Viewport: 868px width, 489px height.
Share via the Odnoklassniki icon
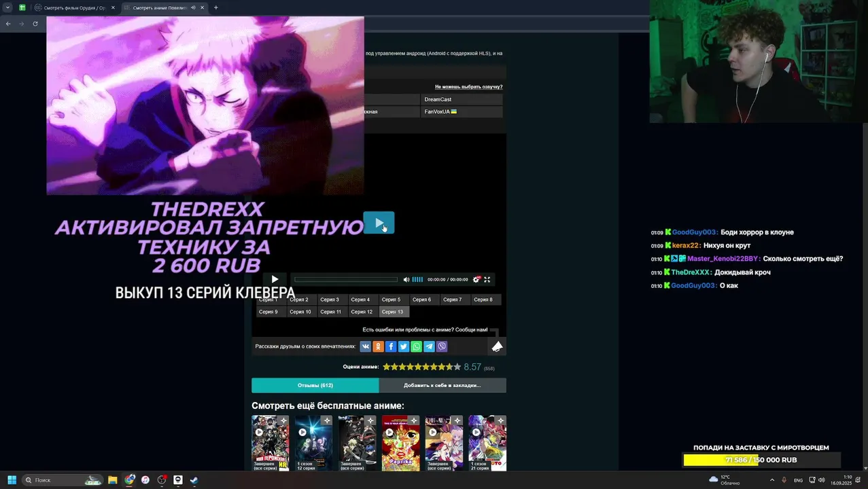coord(378,346)
